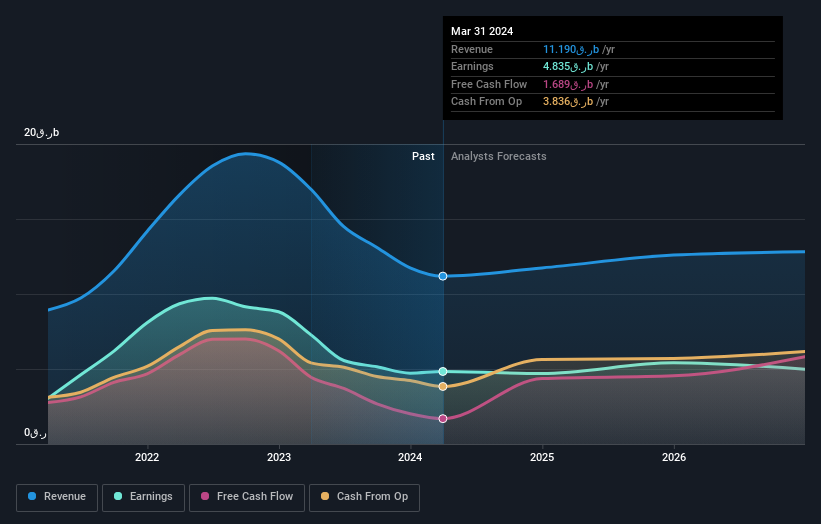Toggle the Free Cash Flow legend button

point(247,497)
